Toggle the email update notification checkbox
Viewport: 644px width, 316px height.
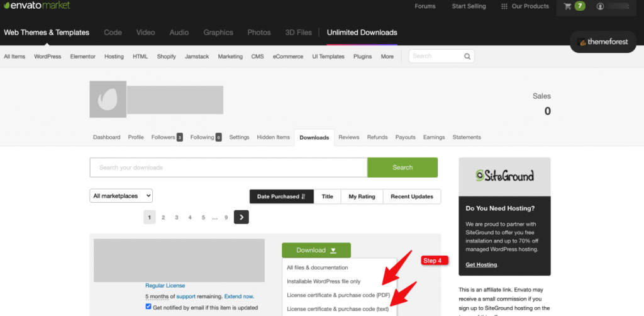(x=148, y=307)
